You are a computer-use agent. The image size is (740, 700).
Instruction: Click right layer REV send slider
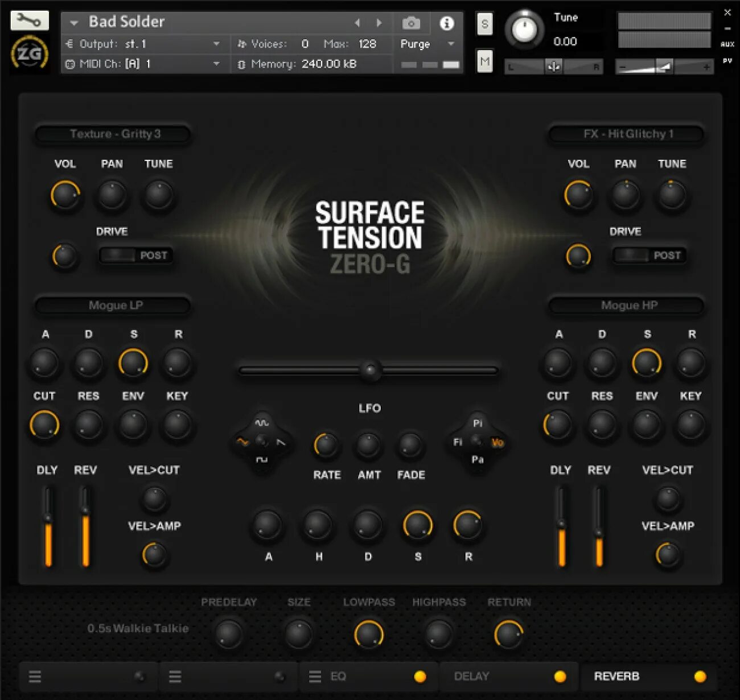tap(599, 526)
